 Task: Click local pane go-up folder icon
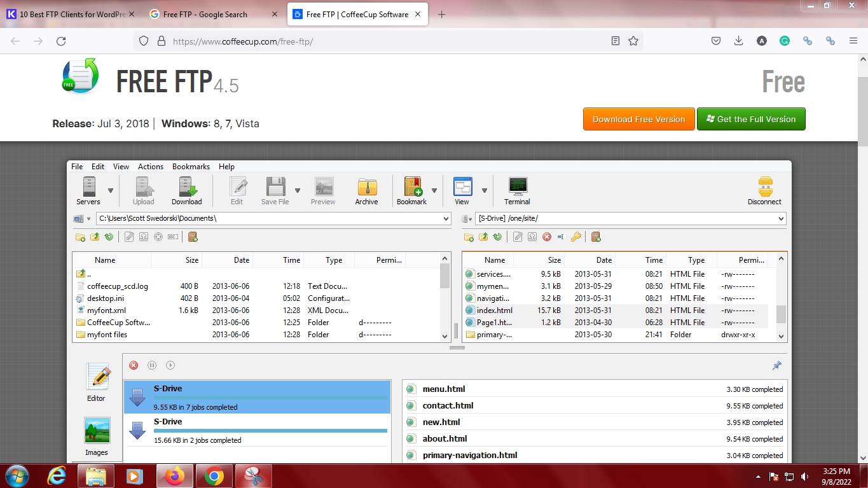pyautogui.click(x=95, y=237)
